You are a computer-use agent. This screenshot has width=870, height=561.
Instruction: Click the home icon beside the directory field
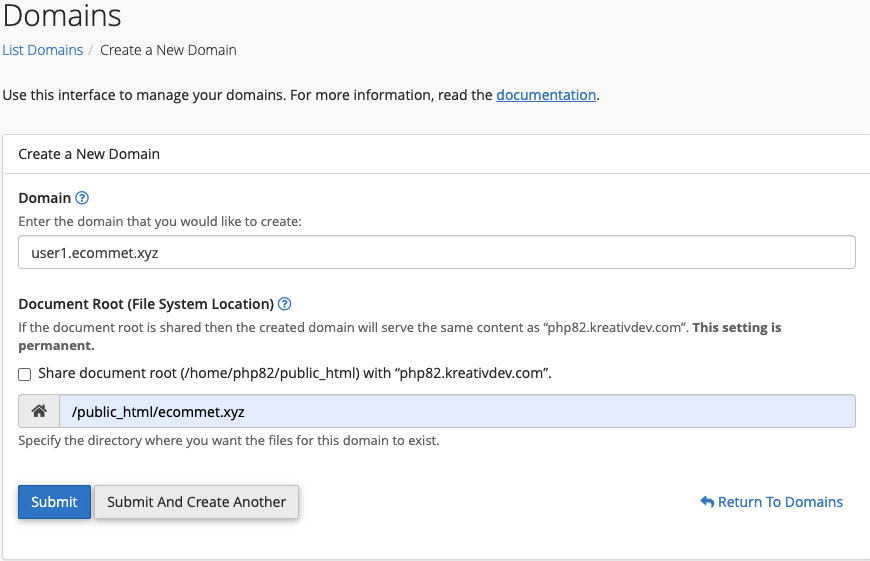tap(39, 411)
